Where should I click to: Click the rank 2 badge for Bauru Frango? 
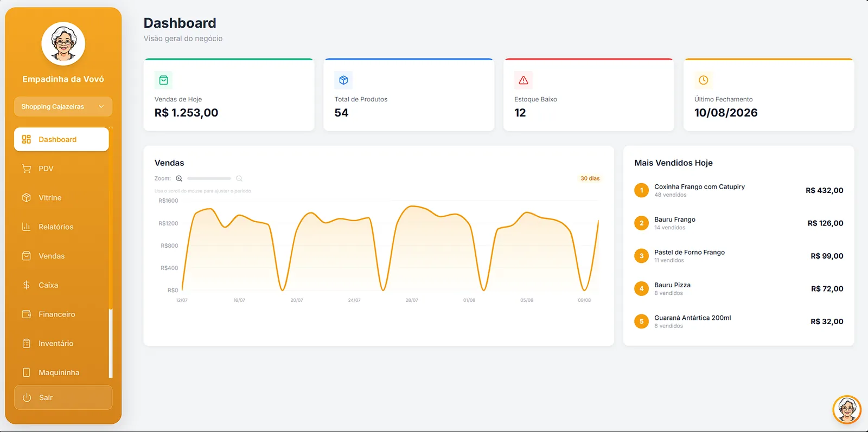(x=642, y=223)
